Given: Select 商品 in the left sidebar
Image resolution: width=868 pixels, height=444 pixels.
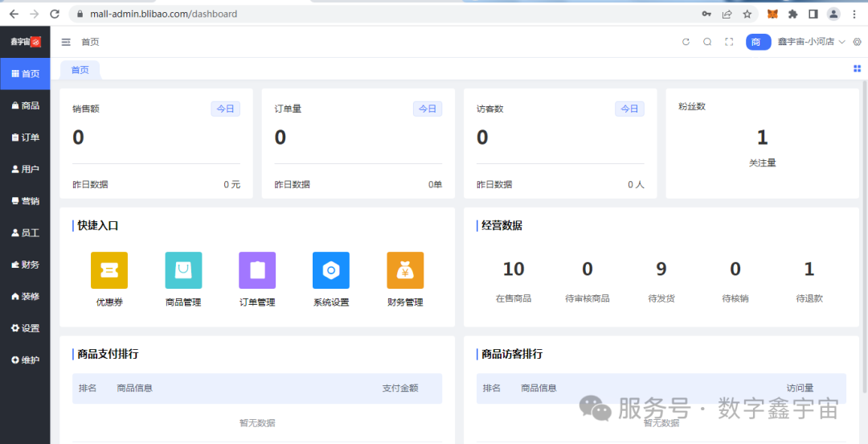Looking at the screenshot, I should pyautogui.click(x=25, y=105).
